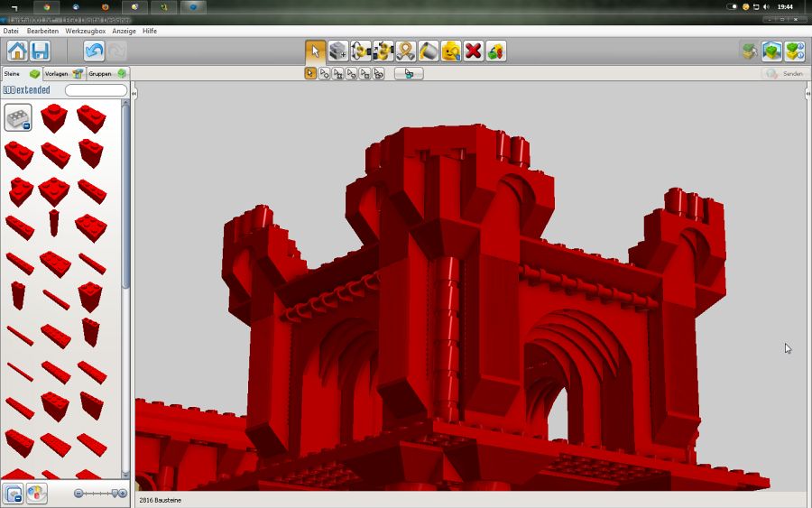The width and height of the screenshot is (812, 508).
Task: Click the Senden button
Action: click(783, 73)
